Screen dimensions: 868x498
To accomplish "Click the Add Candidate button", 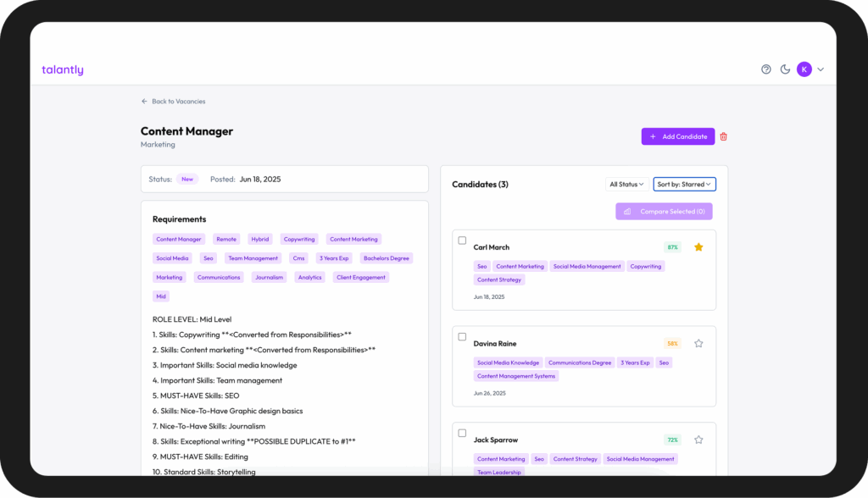I will [678, 136].
